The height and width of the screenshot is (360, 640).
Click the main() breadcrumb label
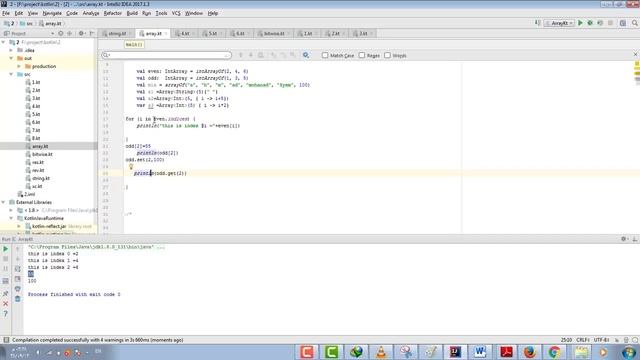[x=134, y=44]
